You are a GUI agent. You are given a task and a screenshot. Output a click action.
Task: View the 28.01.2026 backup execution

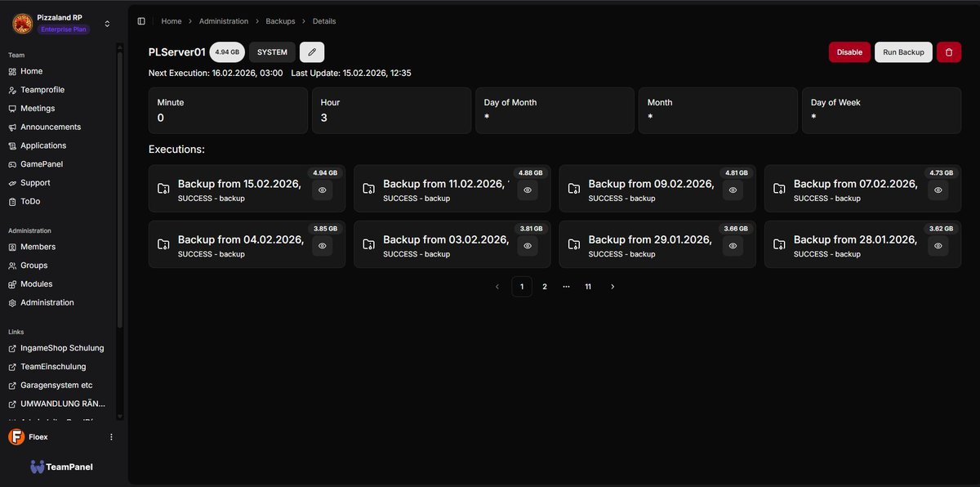coord(937,245)
